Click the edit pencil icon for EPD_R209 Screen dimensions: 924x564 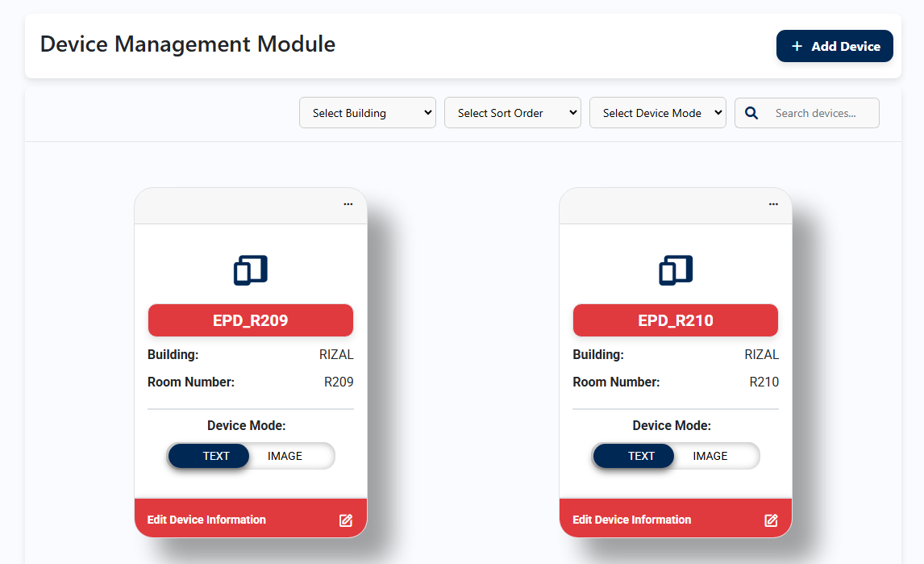[x=346, y=520]
